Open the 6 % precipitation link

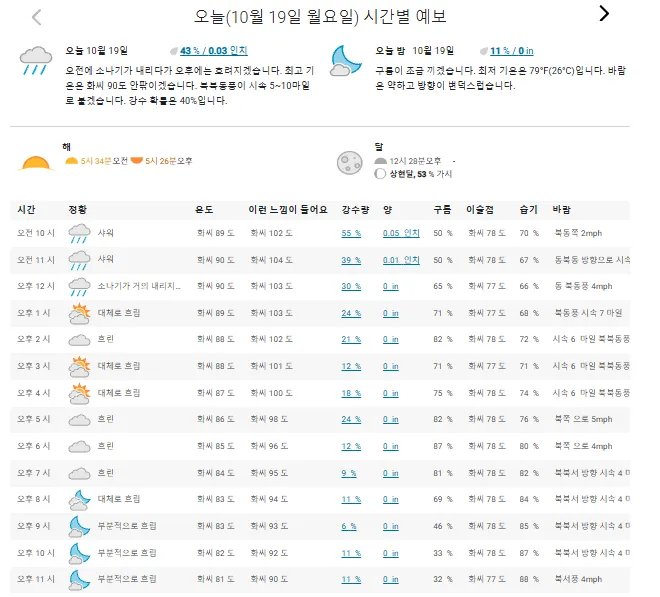[349, 526]
